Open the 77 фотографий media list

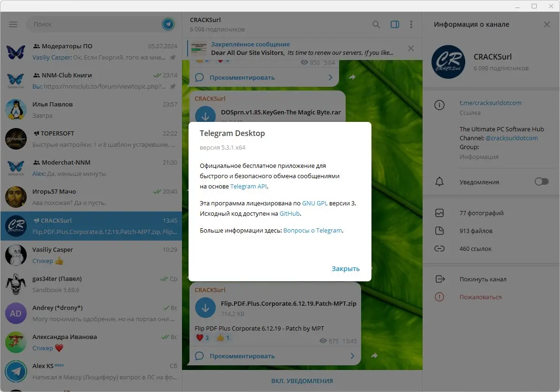(491, 213)
